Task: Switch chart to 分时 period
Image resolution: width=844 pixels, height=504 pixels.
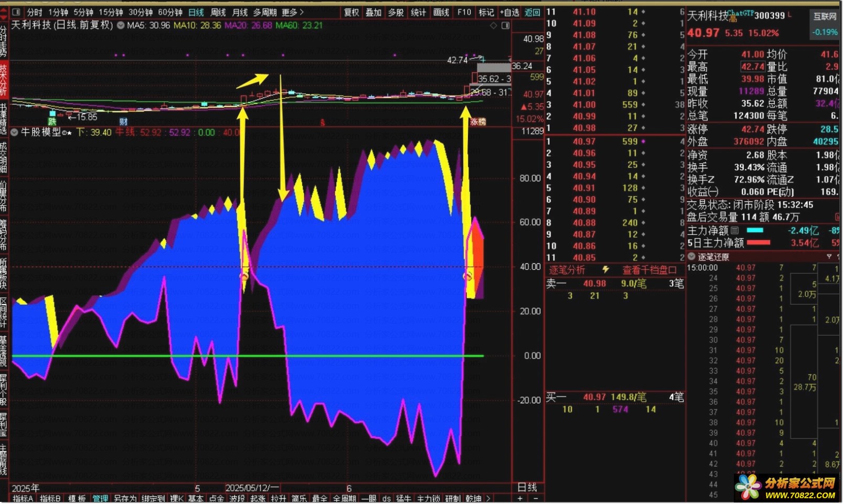Action: click(35, 12)
